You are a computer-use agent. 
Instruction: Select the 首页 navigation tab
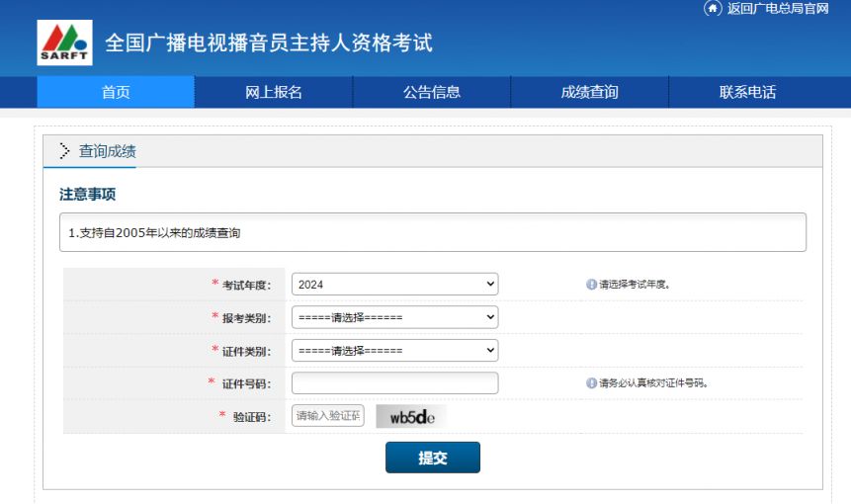pyautogui.click(x=116, y=92)
